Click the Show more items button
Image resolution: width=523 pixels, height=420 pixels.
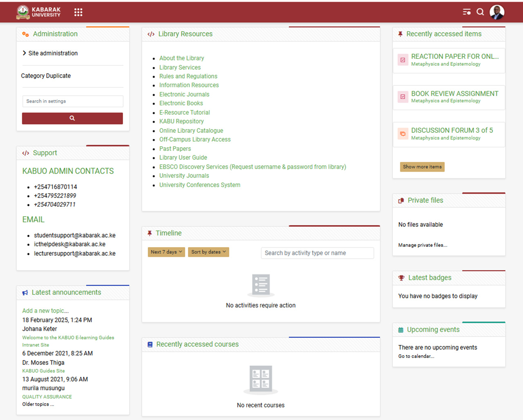pyautogui.click(x=422, y=167)
